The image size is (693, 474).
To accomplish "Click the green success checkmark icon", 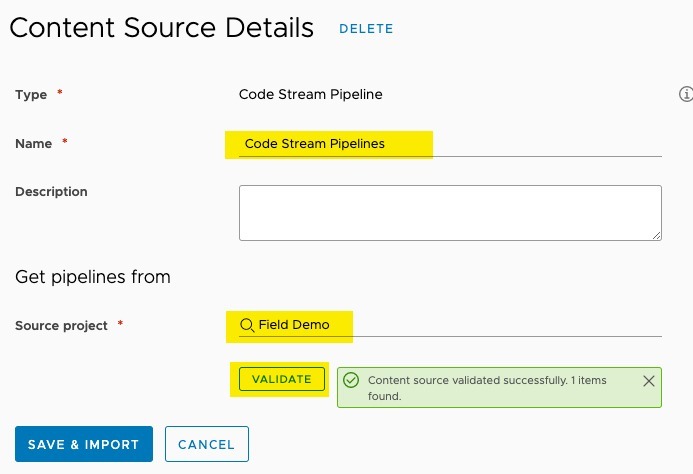I will pos(351,380).
